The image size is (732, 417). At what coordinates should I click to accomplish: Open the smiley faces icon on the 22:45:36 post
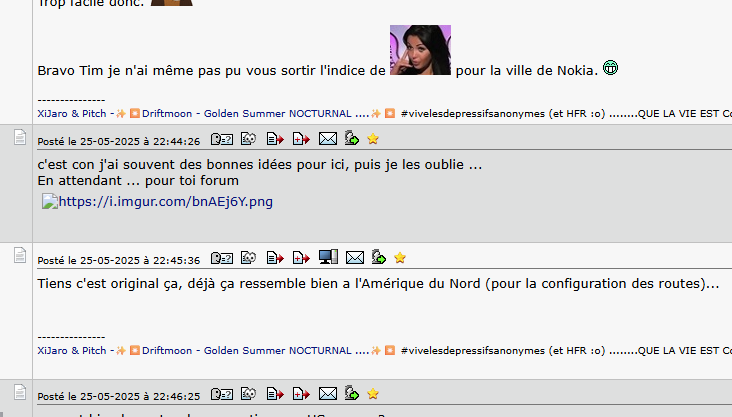click(248, 257)
